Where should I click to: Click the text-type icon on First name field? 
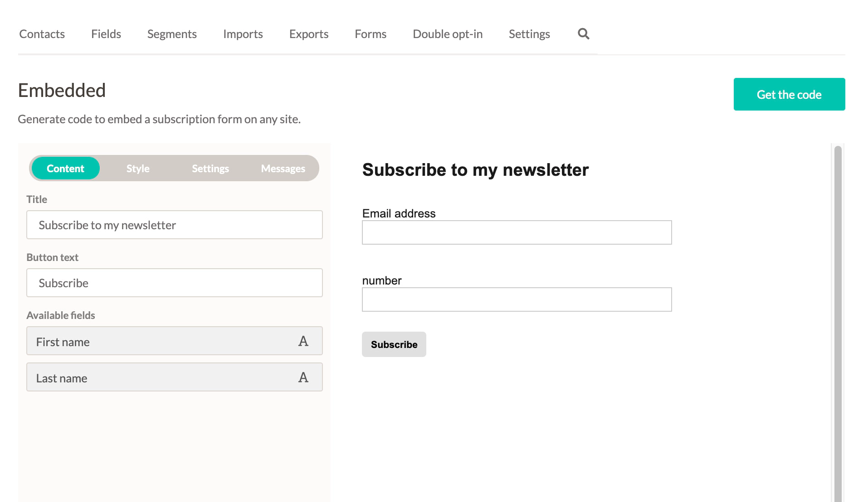(303, 341)
